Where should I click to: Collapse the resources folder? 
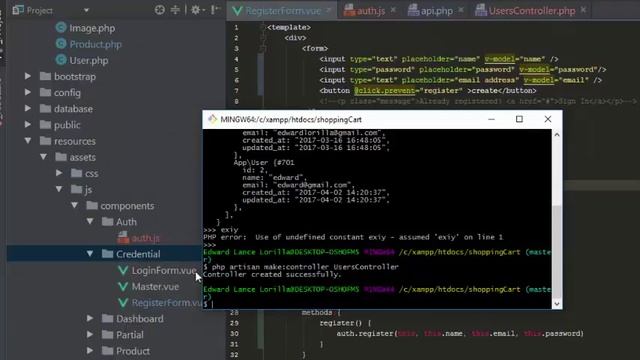(x=27, y=141)
